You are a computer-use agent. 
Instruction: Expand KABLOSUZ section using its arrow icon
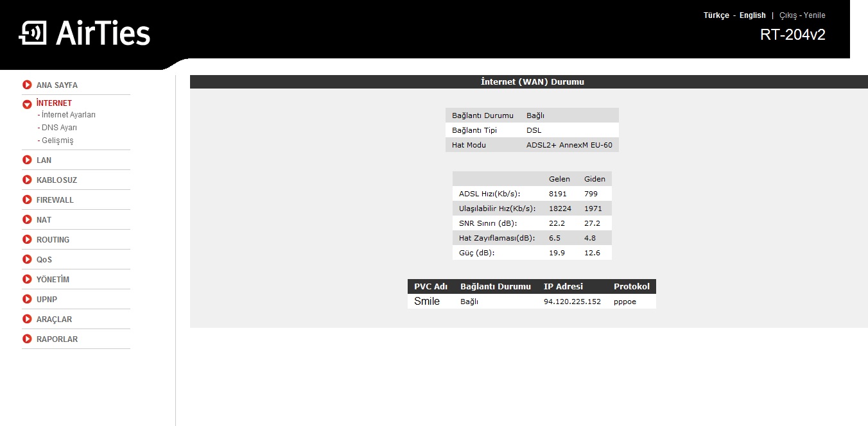pyautogui.click(x=27, y=180)
